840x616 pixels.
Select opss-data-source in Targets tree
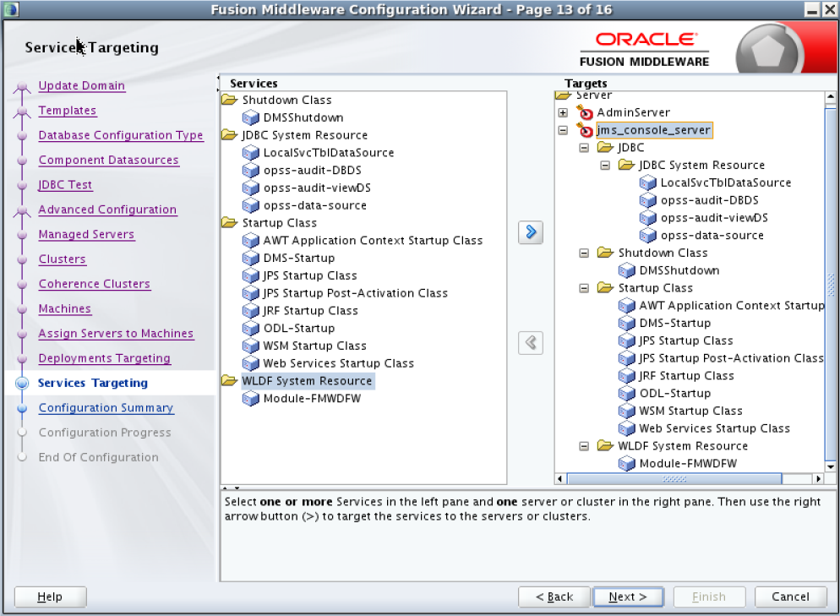coord(712,235)
